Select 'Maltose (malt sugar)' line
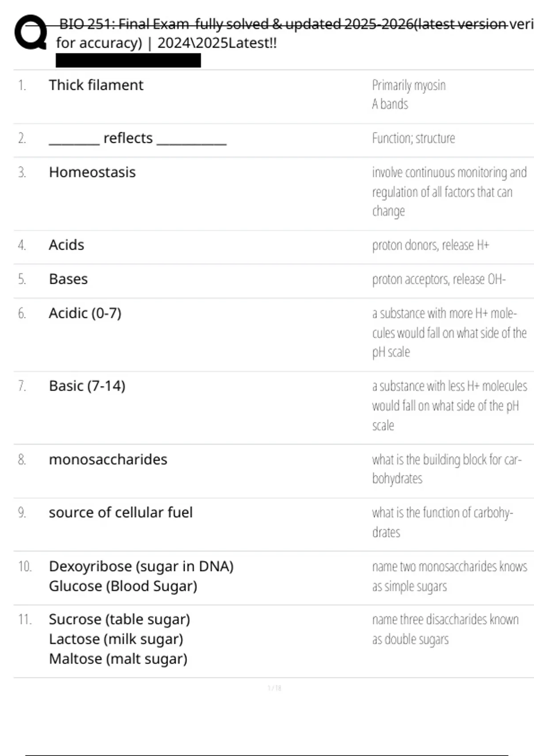Image resolution: width=534 pixels, height=756 pixels. coord(118,659)
